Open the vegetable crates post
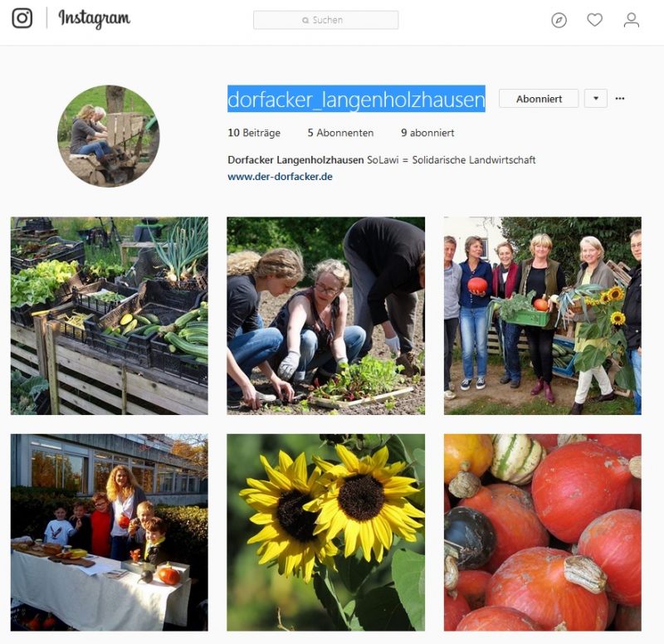The width and height of the screenshot is (664, 644). point(110,316)
